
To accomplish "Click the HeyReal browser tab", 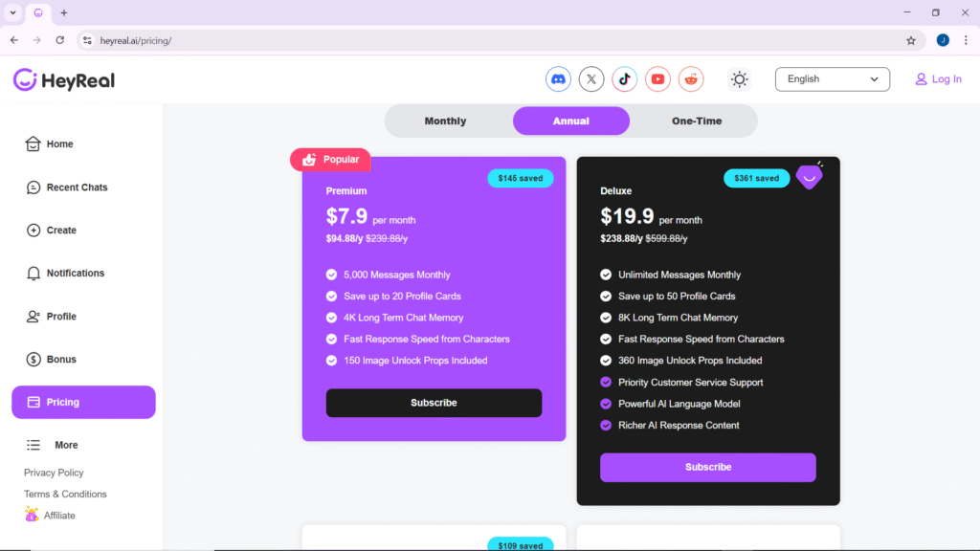I will (x=38, y=12).
